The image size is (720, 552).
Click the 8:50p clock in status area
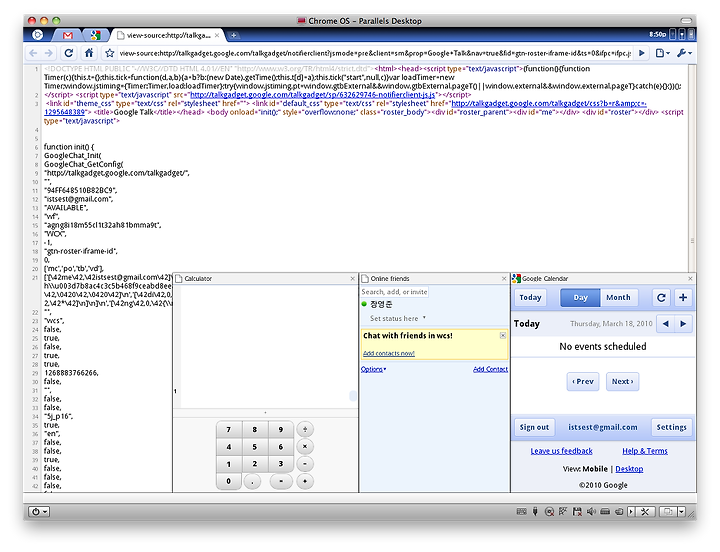point(658,34)
